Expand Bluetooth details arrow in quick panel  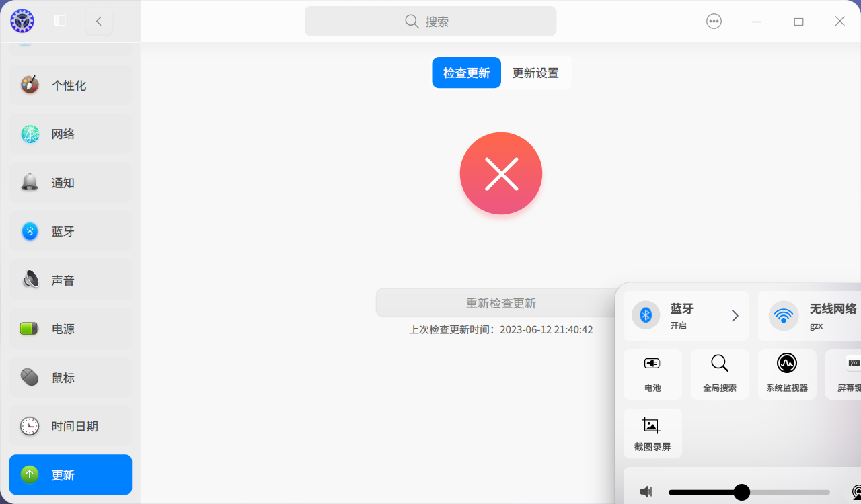tap(735, 315)
